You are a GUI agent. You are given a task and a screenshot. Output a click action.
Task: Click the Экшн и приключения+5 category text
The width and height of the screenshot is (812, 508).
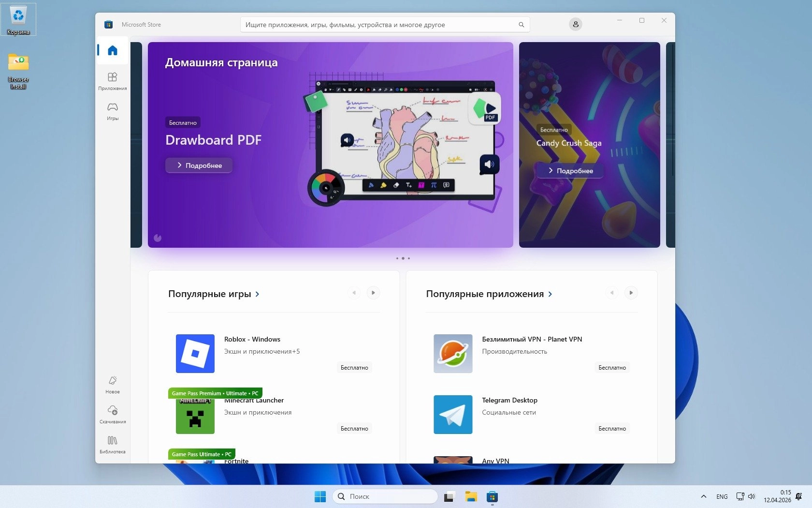(262, 352)
